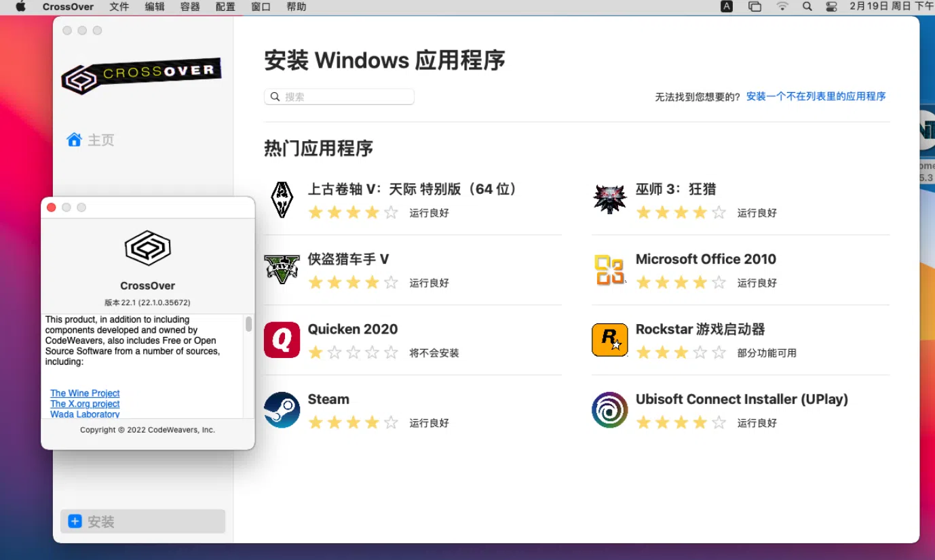Open Control Center from the menu bar
This screenshot has width=935, height=560.
click(x=831, y=7)
